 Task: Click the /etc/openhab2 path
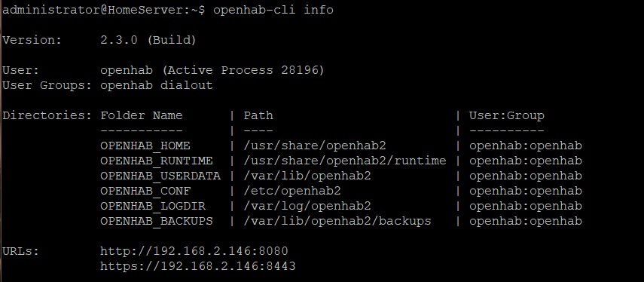click(x=292, y=192)
